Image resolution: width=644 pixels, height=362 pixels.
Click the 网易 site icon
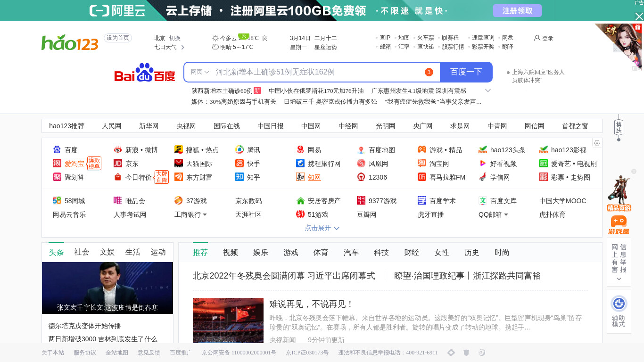pyautogui.click(x=300, y=150)
